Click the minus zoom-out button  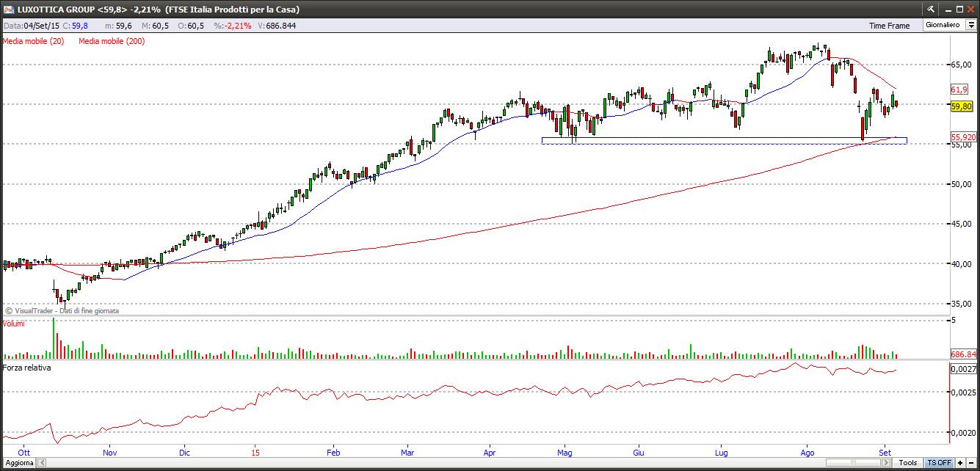click(972, 463)
